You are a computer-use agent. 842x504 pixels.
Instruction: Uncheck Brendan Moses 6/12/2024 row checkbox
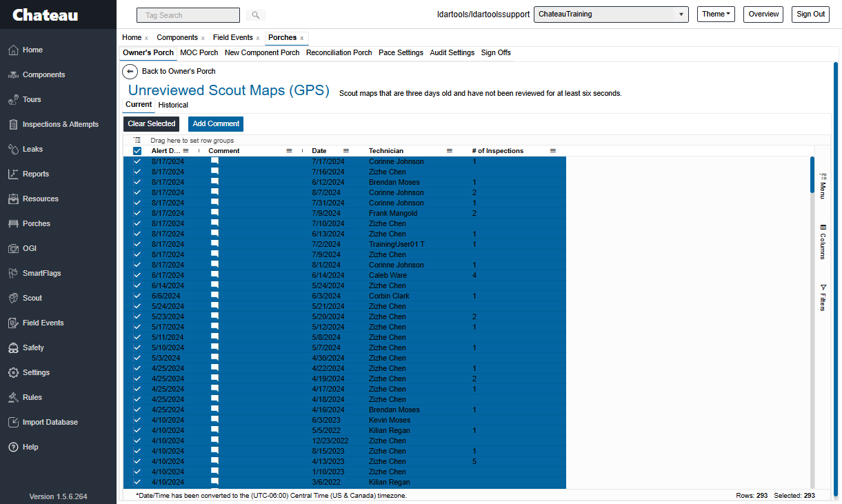137,182
